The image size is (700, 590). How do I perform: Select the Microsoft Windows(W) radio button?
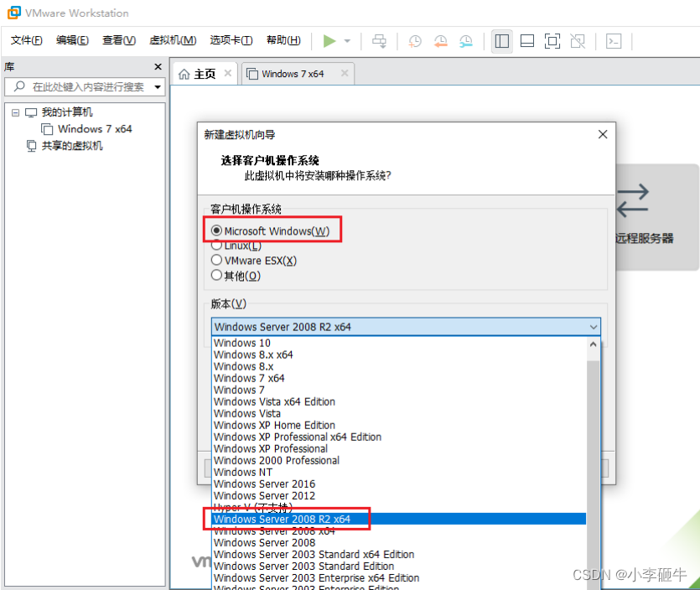pos(216,230)
